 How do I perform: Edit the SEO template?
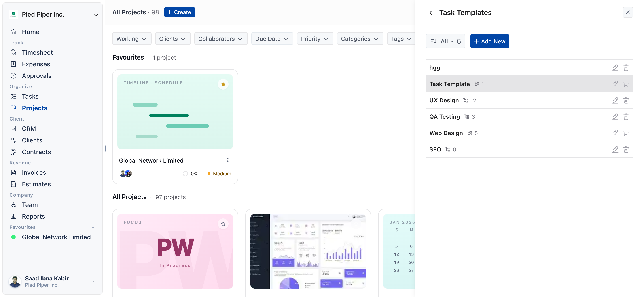[615, 149]
